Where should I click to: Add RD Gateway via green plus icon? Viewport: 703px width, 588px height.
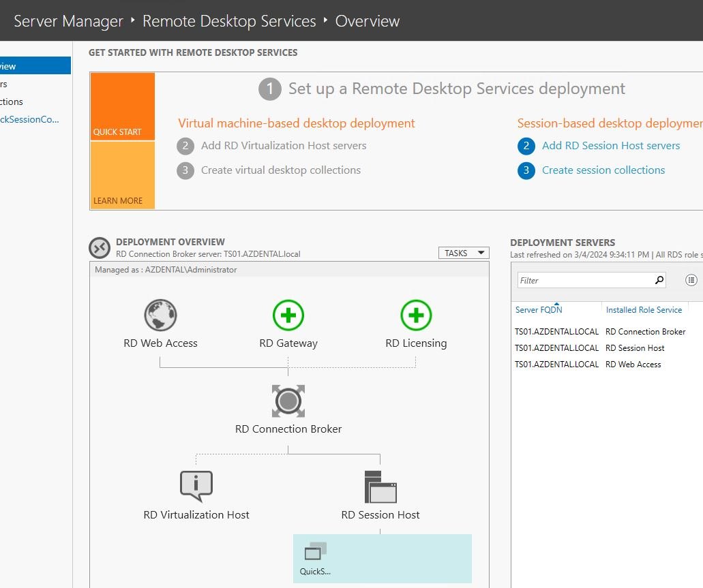[288, 315]
